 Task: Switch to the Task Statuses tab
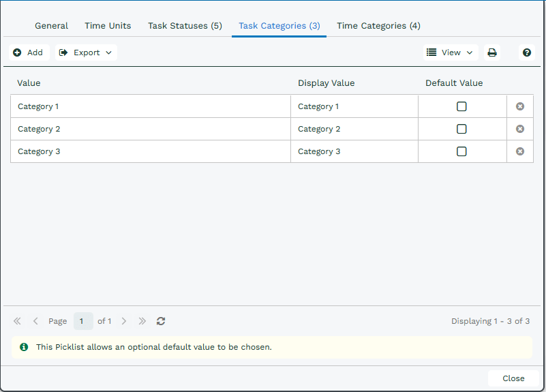point(185,26)
